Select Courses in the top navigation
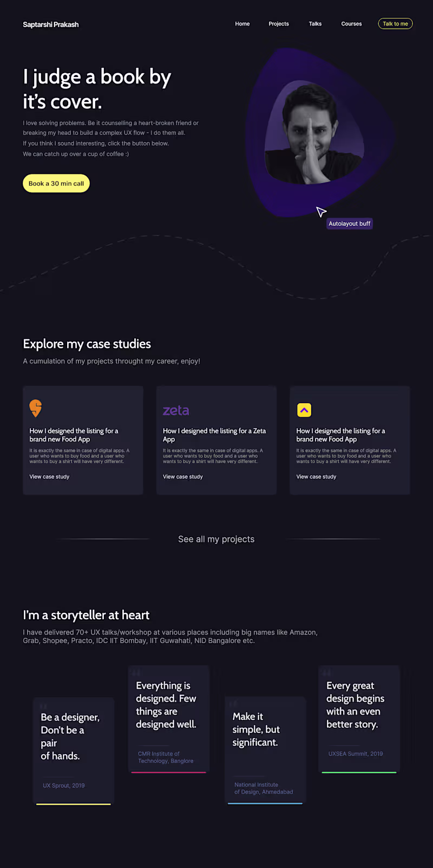Image resolution: width=433 pixels, height=868 pixels. tap(351, 24)
